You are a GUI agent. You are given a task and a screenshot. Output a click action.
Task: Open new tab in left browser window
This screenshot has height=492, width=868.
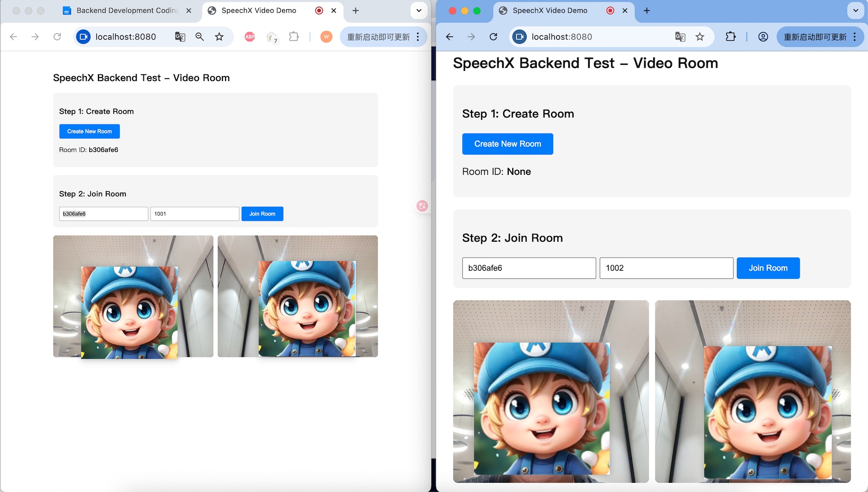356,11
